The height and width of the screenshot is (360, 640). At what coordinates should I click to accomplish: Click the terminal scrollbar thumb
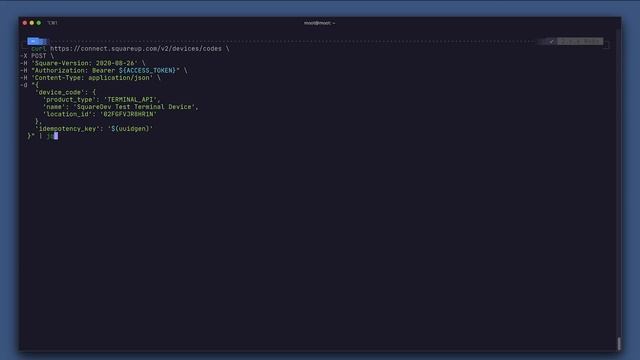coord(619,343)
